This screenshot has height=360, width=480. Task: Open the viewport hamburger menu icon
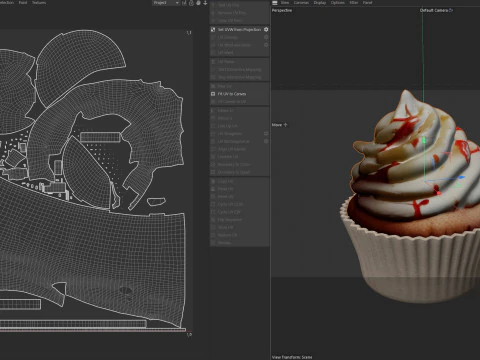point(275,3)
